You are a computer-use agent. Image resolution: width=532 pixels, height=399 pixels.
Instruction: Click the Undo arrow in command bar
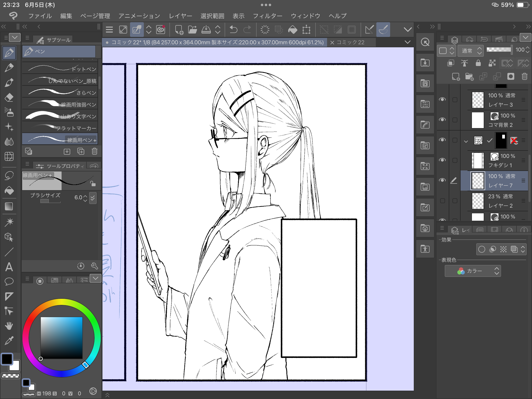click(x=233, y=30)
